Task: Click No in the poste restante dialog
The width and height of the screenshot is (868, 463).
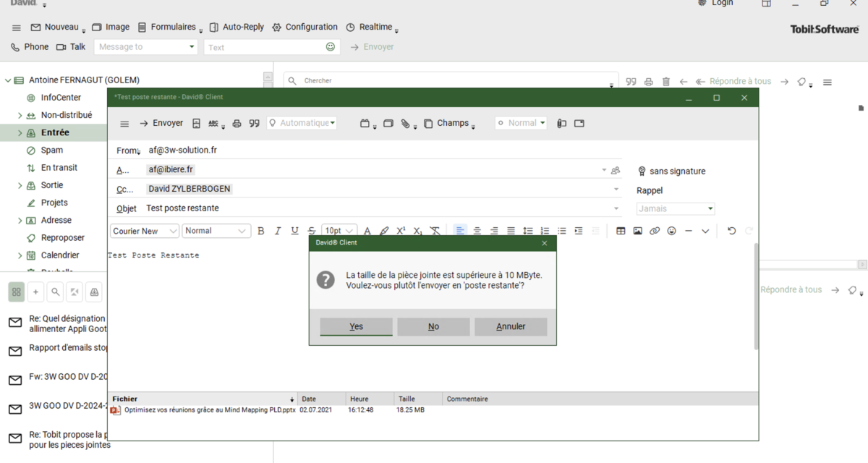Action: click(x=433, y=326)
